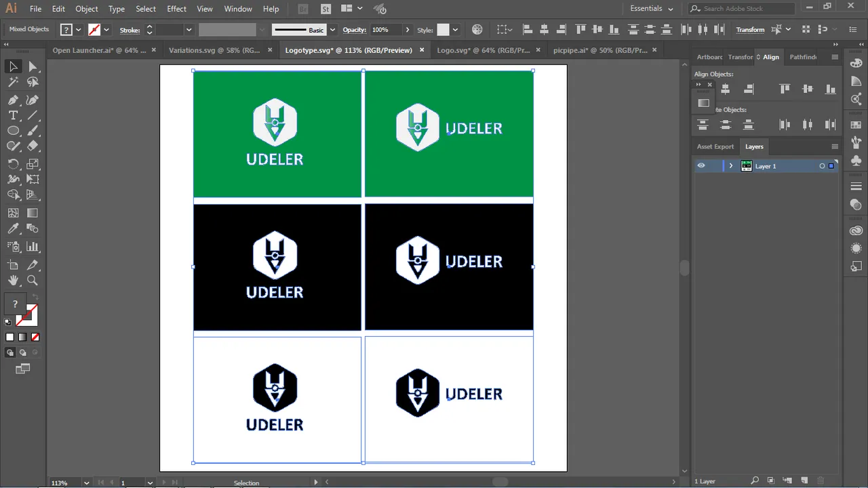868x488 pixels.
Task: Open the File menu
Action: coord(35,9)
